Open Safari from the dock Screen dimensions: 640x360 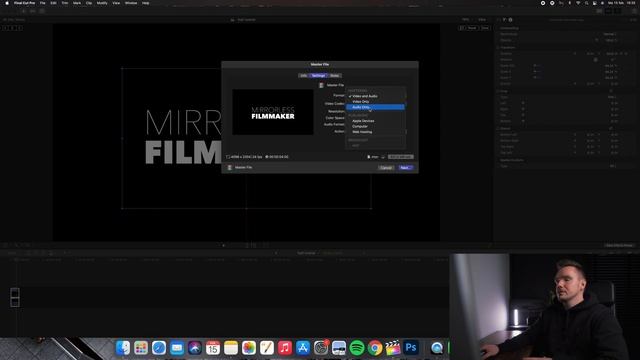click(x=159, y=348)
